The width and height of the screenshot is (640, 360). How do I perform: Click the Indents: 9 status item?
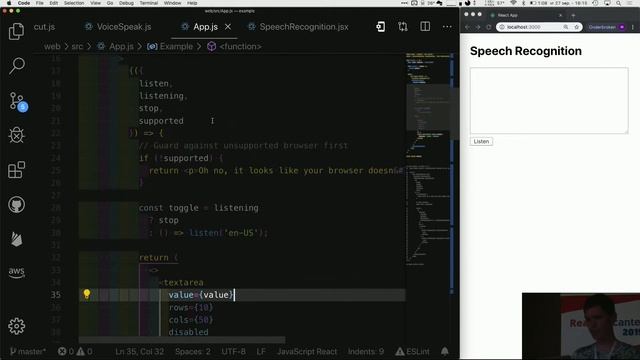click(366, 351)
